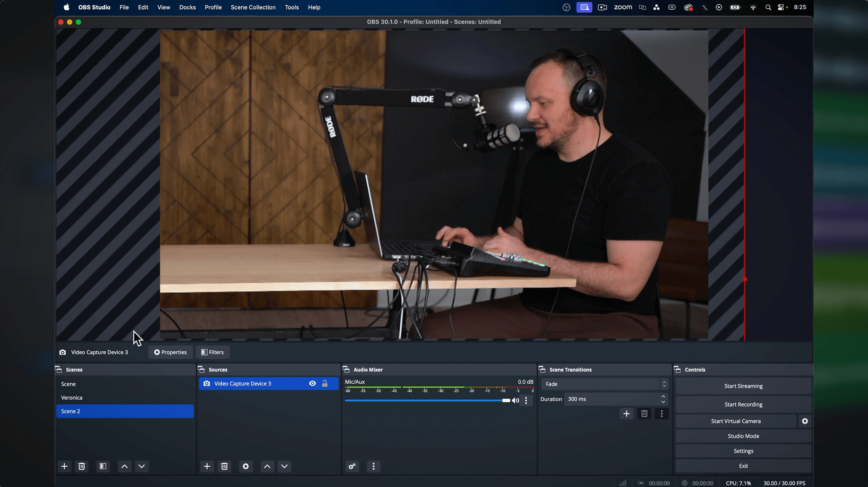Screen dimensions: 868x487
Task: Click the Mic/Aux volume slider handle
Action: [506, 400]
